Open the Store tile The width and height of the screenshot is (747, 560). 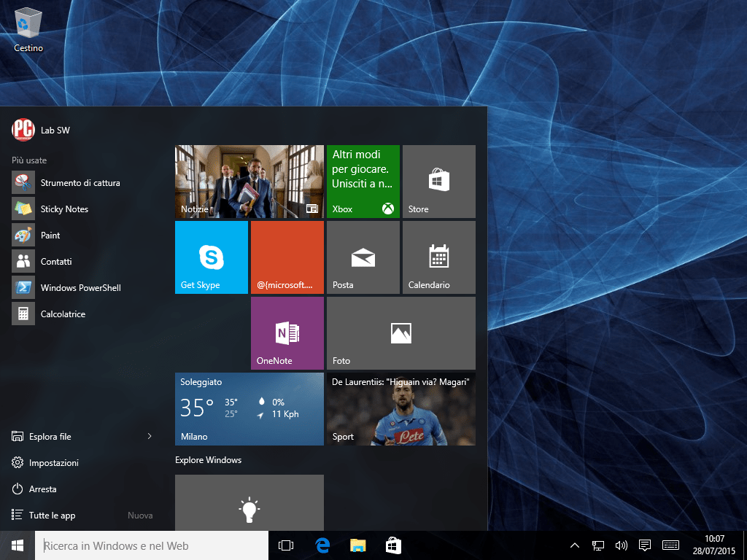coord(439,181)
